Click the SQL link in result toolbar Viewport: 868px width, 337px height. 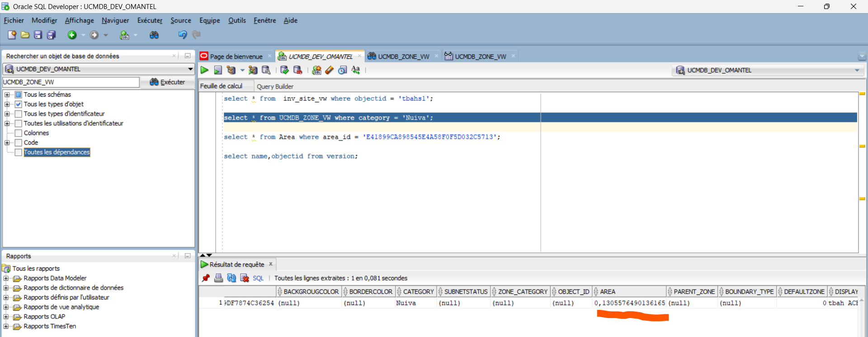[x=258, y=278]
